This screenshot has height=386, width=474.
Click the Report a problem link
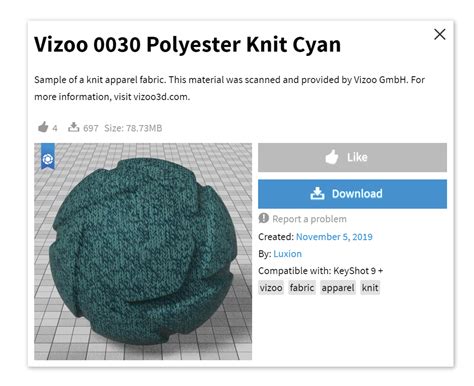click(309, 219)
